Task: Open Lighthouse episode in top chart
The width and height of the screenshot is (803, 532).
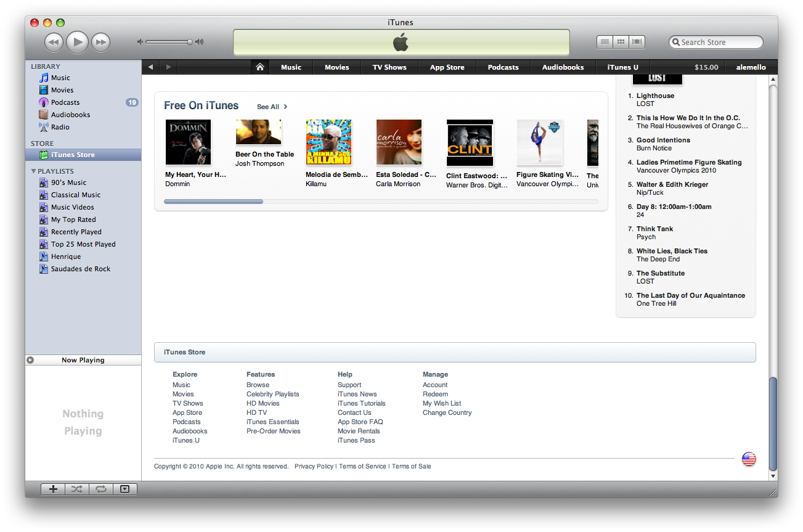Action: point(655,96)
